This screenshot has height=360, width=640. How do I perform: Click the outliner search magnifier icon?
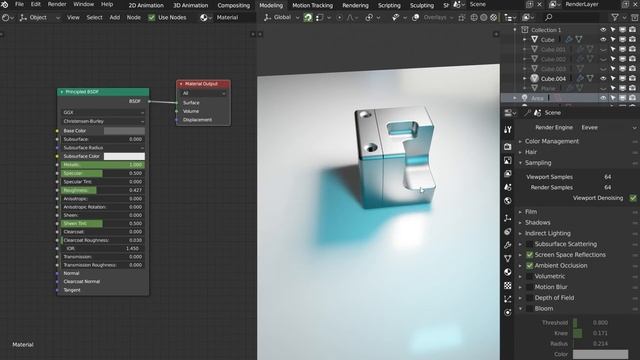[549, 17]
